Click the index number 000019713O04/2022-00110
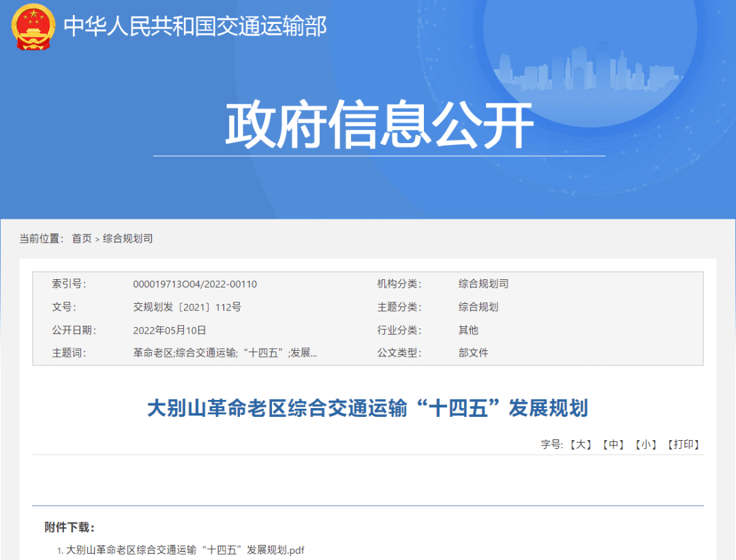Image resolution: width=736 pixels, height=560 pixels. click(x=195, y=284)
